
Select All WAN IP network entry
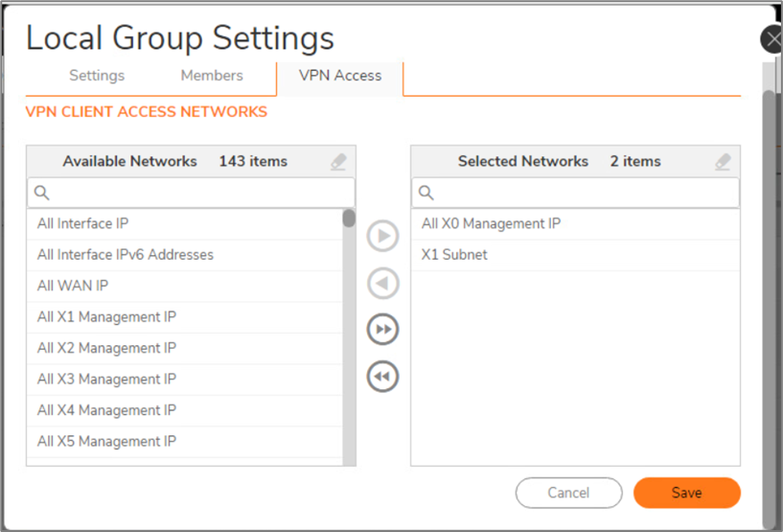pyautogui.click(x=73, y=286)
